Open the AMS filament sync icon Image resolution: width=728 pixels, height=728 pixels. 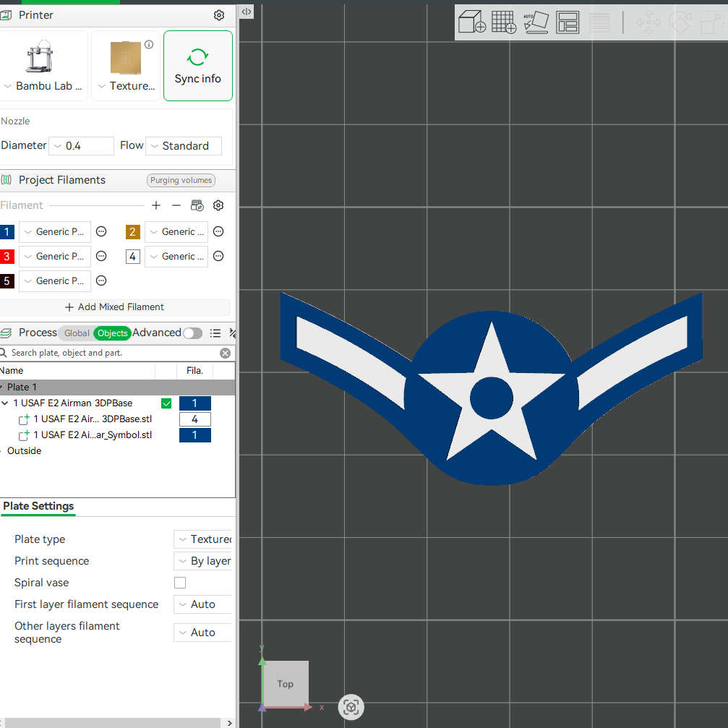coord(197,205)
